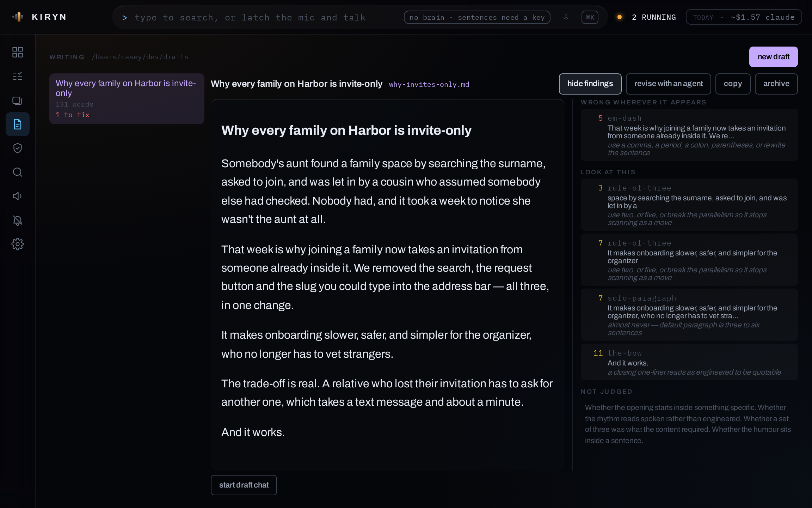Click the /Users/casey/dev/drafts path
The image size is (812, 508).
(140, 57)
